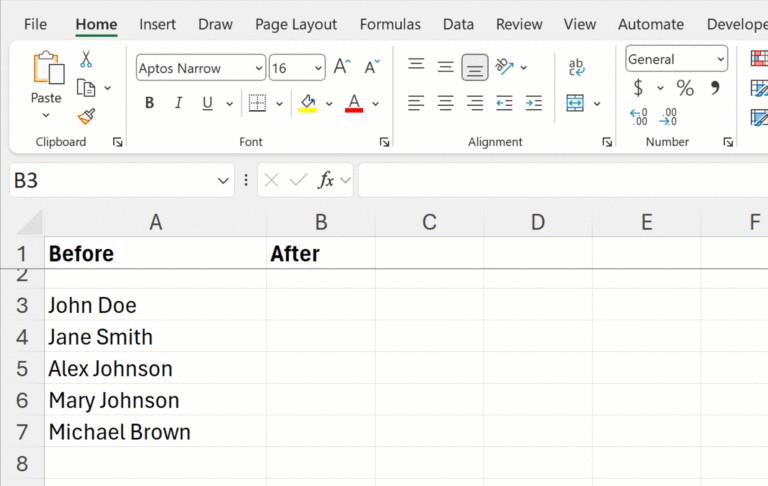Activate the Format Painter brush

pyautogui.click(x=86, y=116)
